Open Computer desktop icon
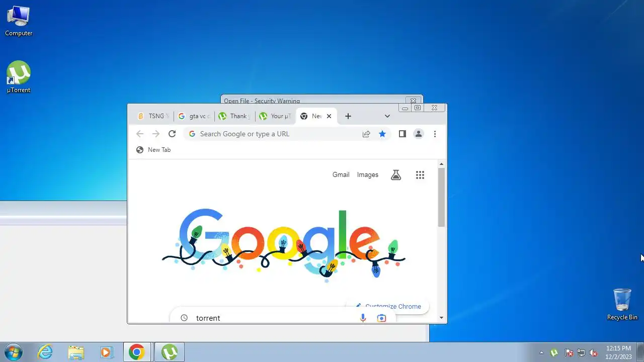The image size is (644, 362). click(19, 21)
